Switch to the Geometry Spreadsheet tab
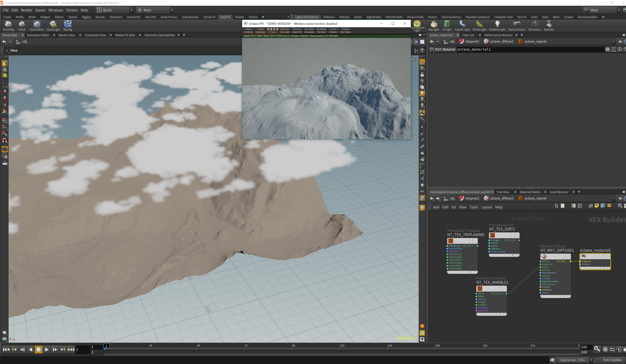This screenshot has height=364, width=626. tap(159, 35)
